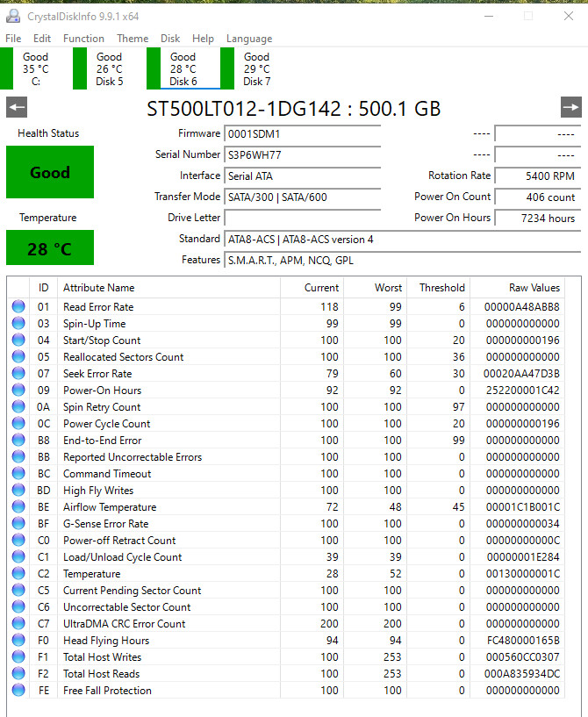Open the Function menu
Image resolution: width=588 pixels, height=717 pixels.
83,39
